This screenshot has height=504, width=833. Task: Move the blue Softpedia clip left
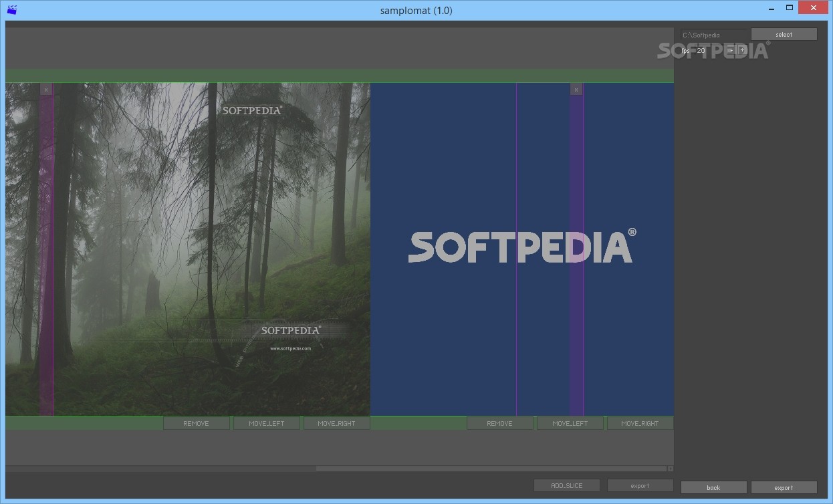pos(570,423)
